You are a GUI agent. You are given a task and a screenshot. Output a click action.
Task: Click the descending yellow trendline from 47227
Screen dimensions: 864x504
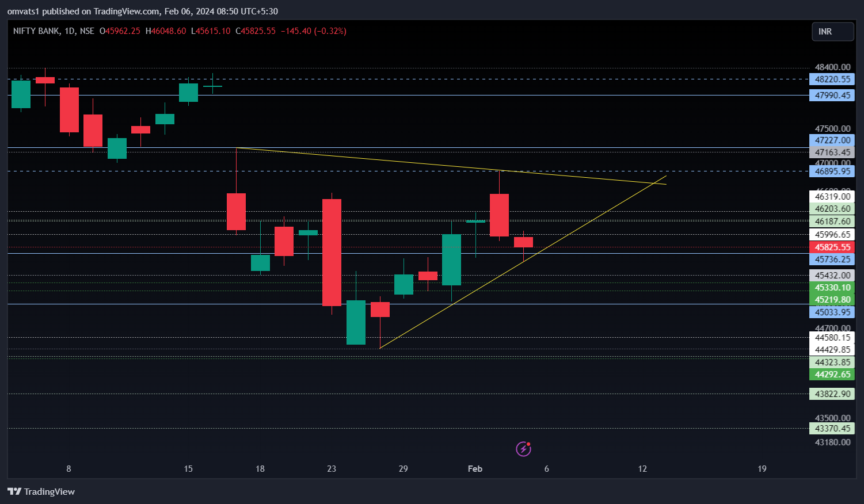[451, 166]
